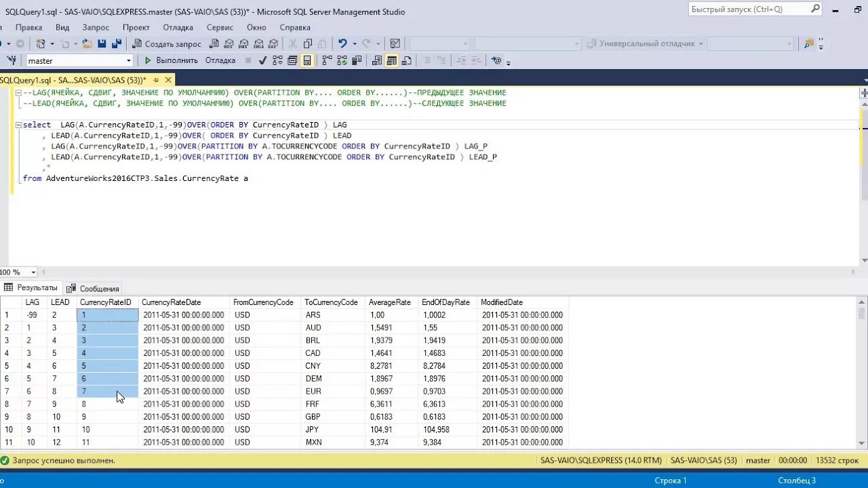Viewport: 868px width, 488px height.
Task: Open a new MDX query
Action: (229, 43)
